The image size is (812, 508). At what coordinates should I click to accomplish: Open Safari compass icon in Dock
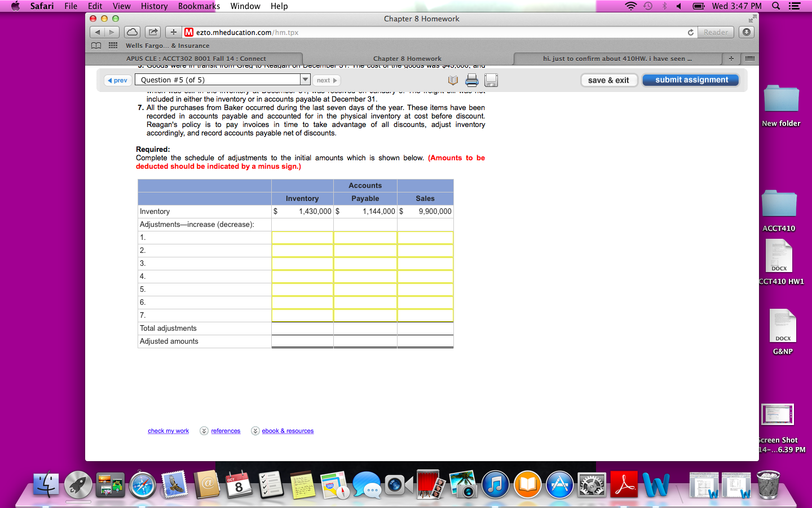(x=142, y=485)
